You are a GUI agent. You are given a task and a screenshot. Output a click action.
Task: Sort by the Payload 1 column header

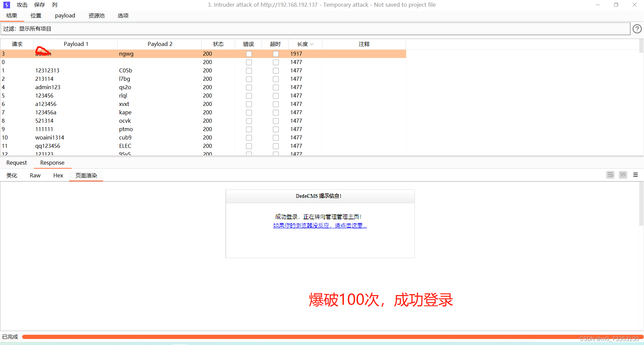point(76,44)
